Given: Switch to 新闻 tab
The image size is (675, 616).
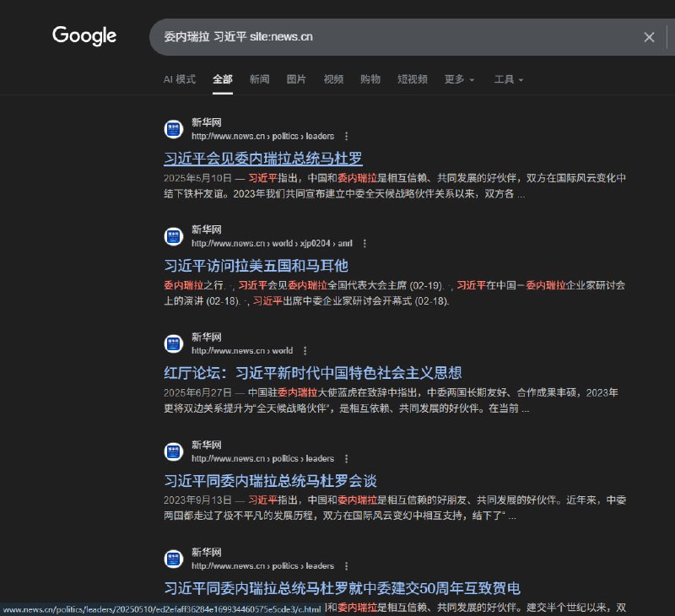Looking at the screenshot, I should [x=260, y=79].
